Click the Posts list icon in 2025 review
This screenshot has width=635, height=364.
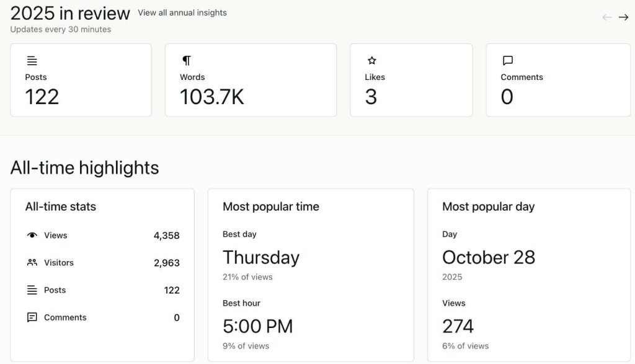[x=32, y=61]
